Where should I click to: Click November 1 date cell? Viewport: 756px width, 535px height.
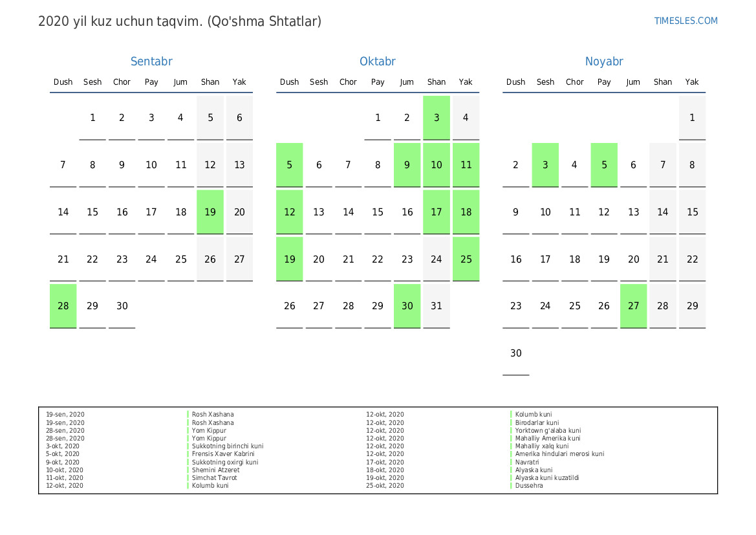click(692, 118)
